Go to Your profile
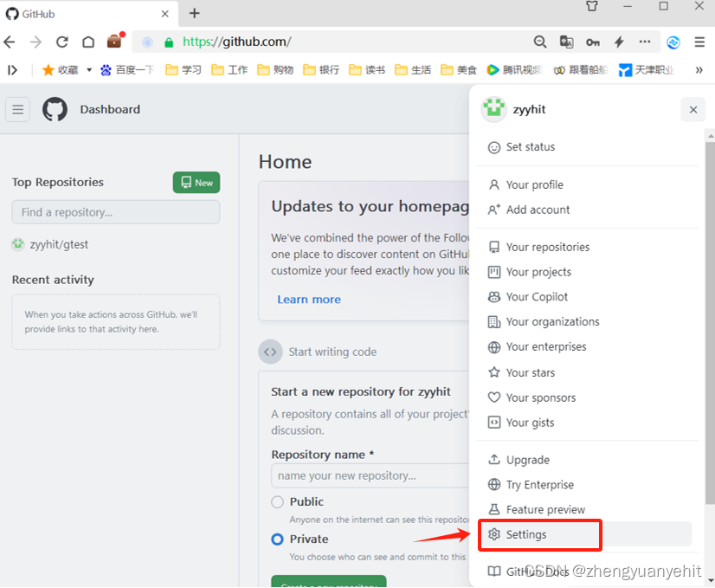This screenshot has height=588, width=715. point(589,184)
